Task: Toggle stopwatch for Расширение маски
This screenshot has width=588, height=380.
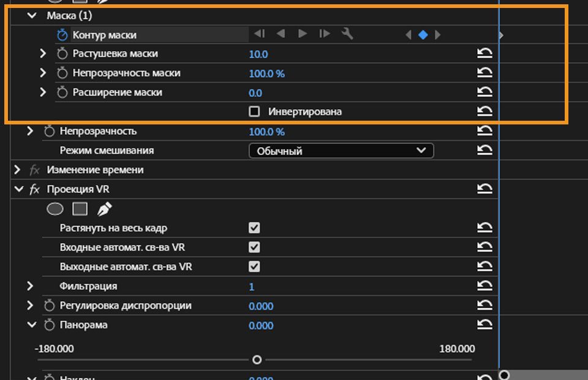Action: coord(62,93)
